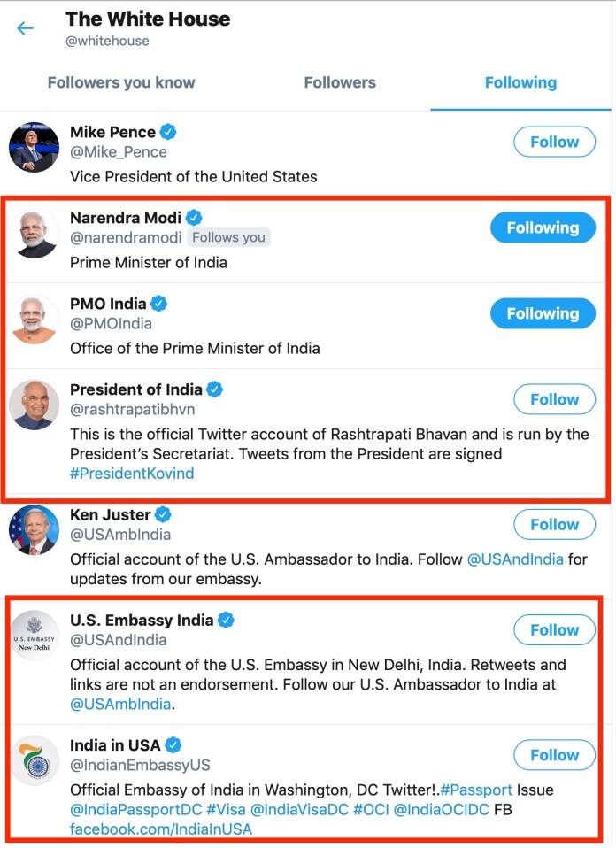Follow U.S. Embassy India
This screenshot has width=616, height=848.
[x=554, y=630]
